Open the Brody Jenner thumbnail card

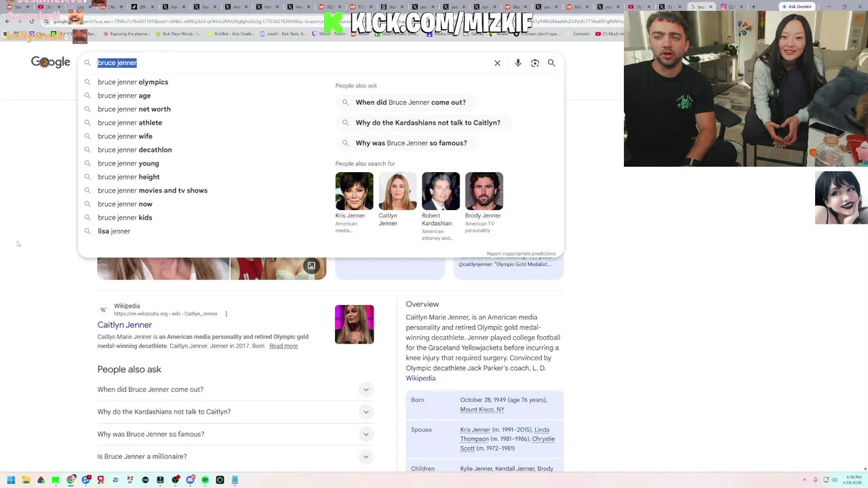[x=484, y=202]
